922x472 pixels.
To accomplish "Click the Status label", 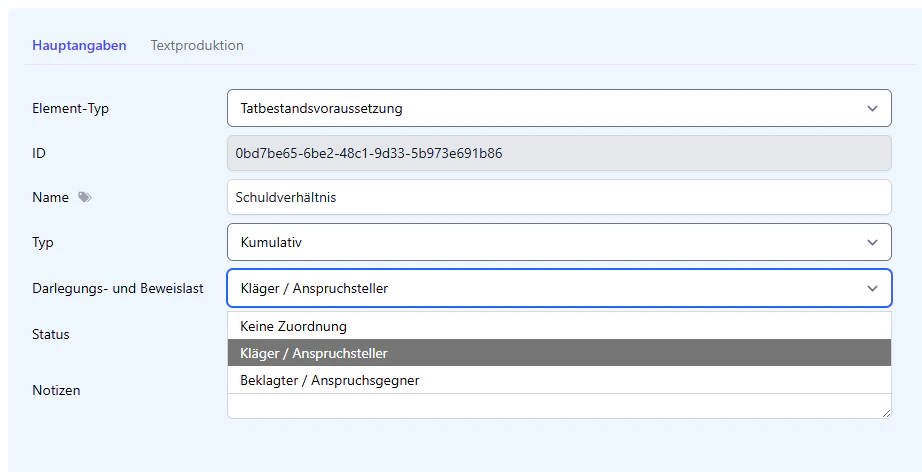I will tap(51, 334).
